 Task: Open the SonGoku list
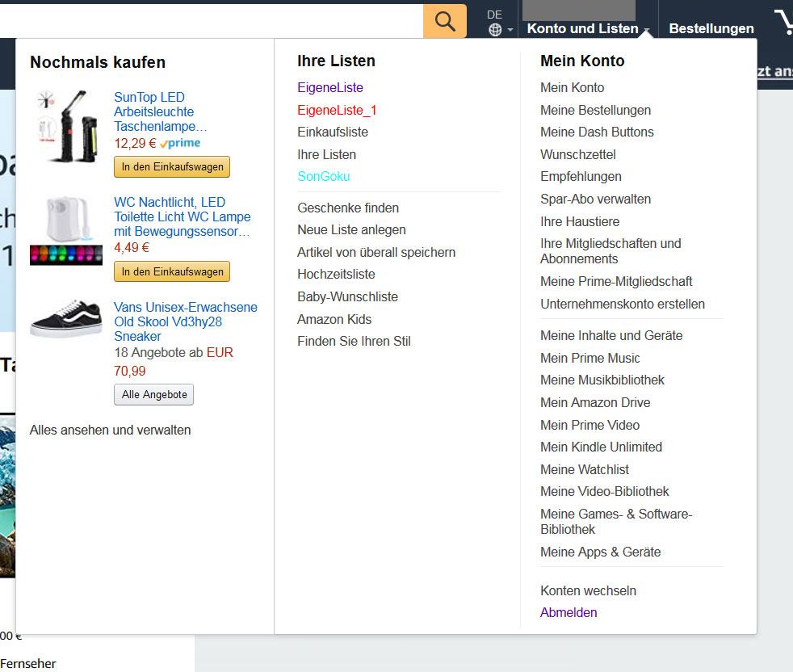coord(323,176)
